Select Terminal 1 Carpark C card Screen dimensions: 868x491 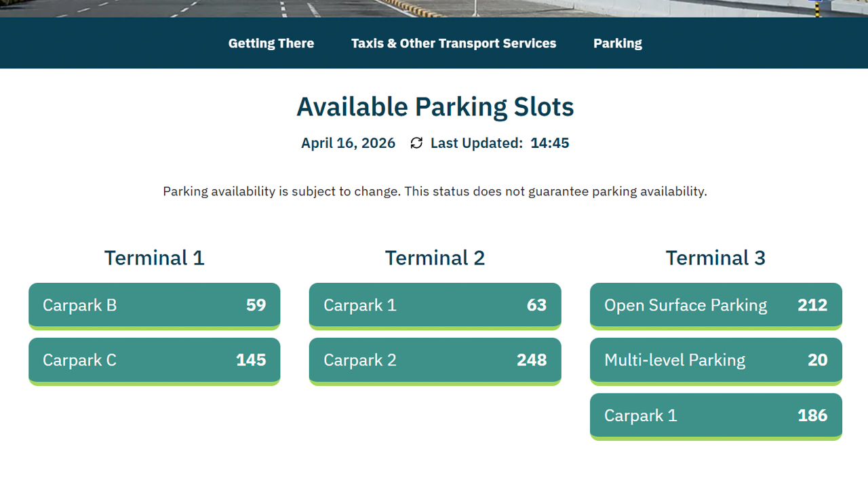[x=154, y=361]
